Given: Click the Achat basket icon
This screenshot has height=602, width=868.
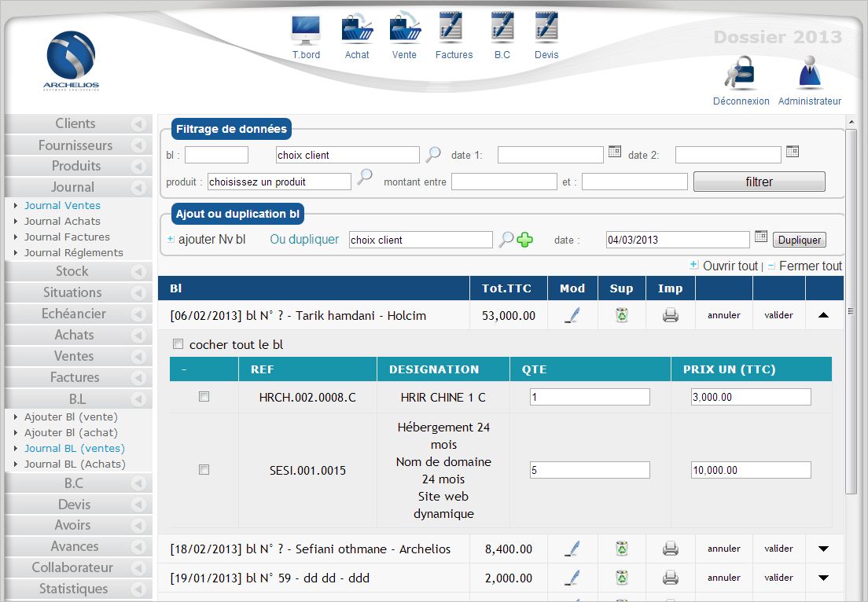Looking at the screenshot, I should tap(357, 28).
